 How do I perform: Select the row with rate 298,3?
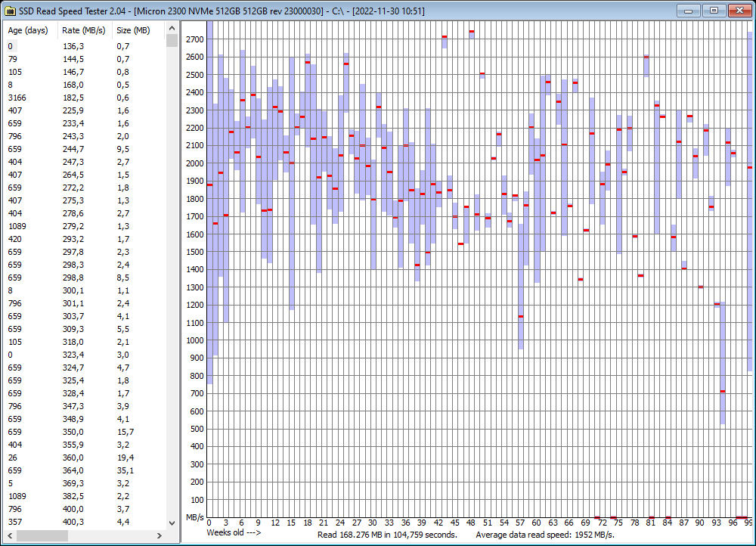[x=85, y=265]
